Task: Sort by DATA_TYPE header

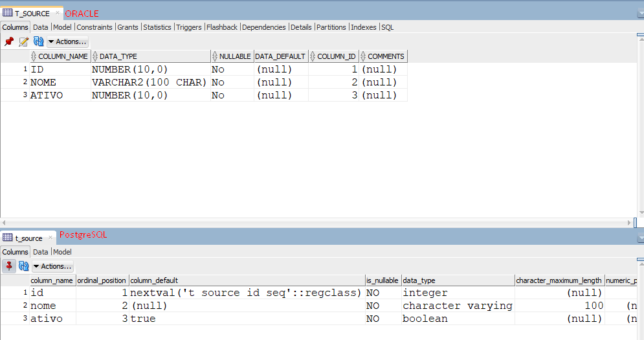Action: (150, 56)
